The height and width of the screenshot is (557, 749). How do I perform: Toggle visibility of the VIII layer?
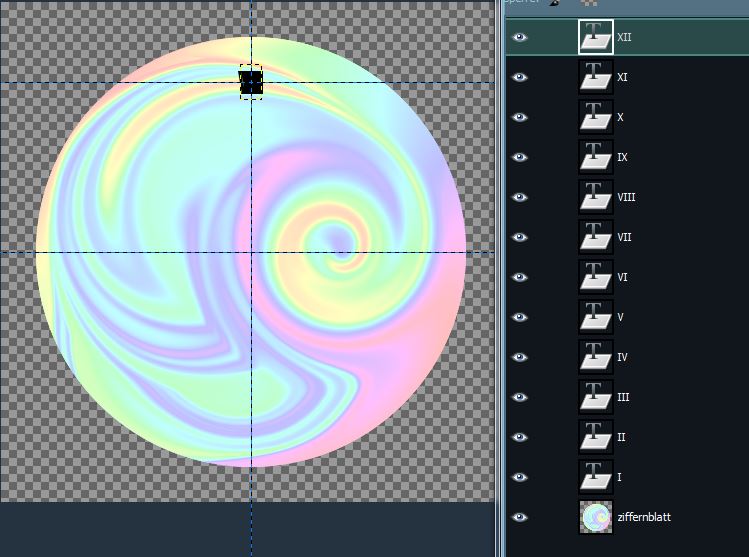tap(519, 197)
